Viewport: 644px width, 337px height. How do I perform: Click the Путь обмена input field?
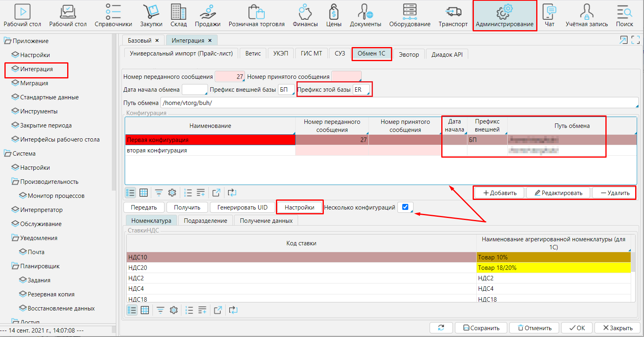398,103
